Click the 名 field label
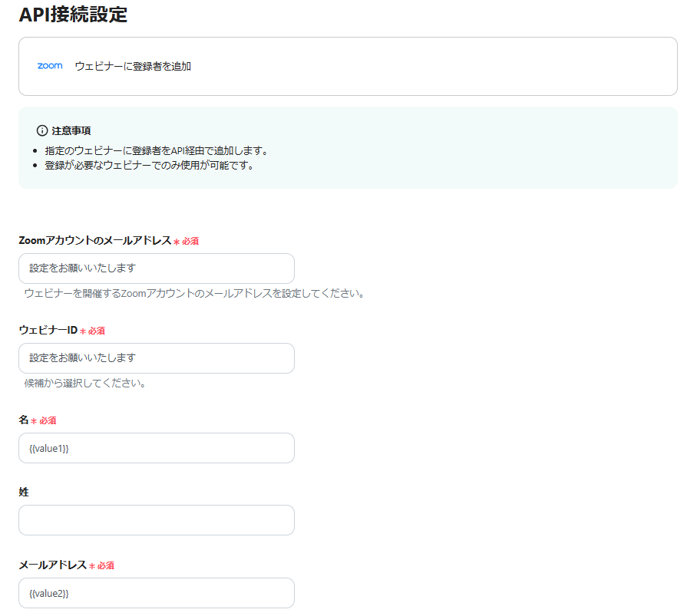Screen dimensions: 697x616 pos(23,420)
